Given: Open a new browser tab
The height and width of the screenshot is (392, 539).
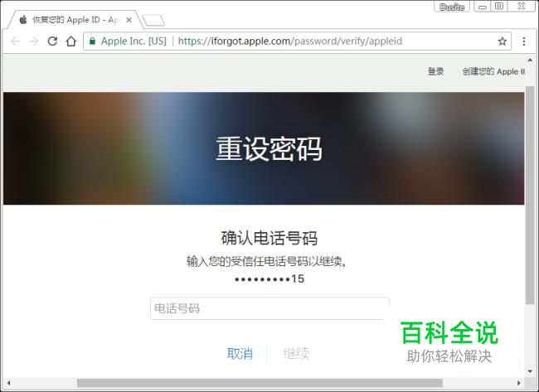Looking at the screenshot, I should click(x=153, y=20).
